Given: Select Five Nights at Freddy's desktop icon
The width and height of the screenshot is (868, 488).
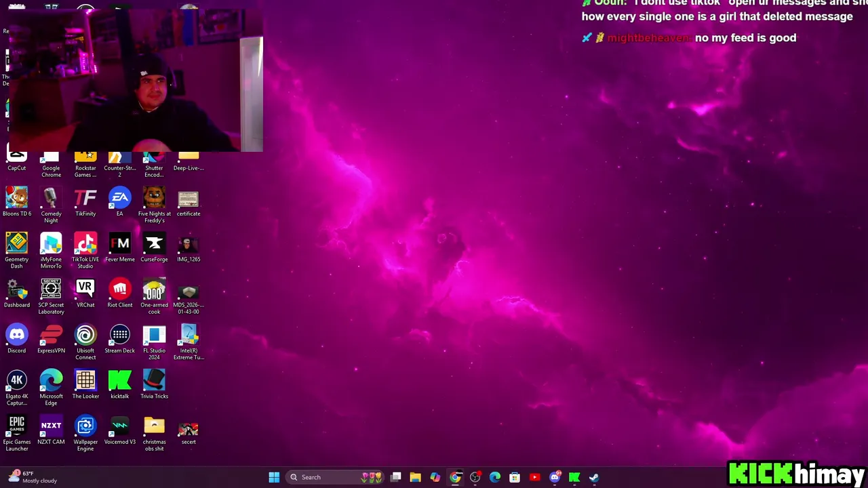Looking at the screenshot, I should [x=154, y=206].
